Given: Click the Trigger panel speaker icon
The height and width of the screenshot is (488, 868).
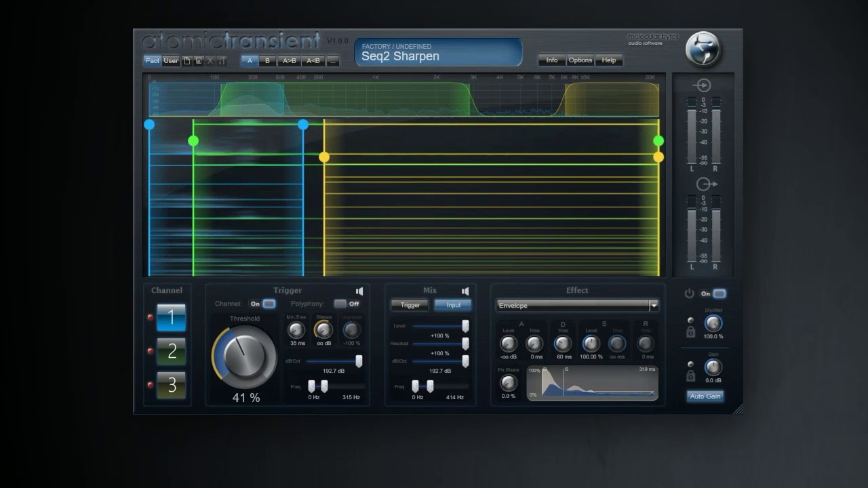Looking at the screenshot, I should (x=359, y=291).
